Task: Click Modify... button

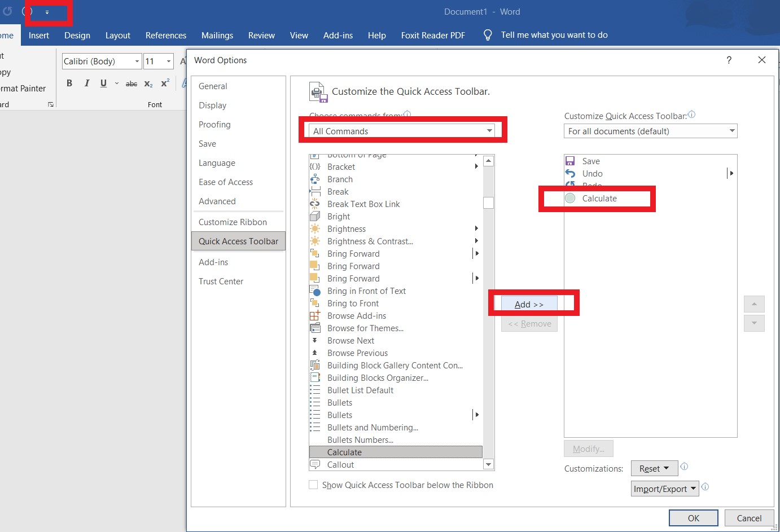Action: coord(588,449)
